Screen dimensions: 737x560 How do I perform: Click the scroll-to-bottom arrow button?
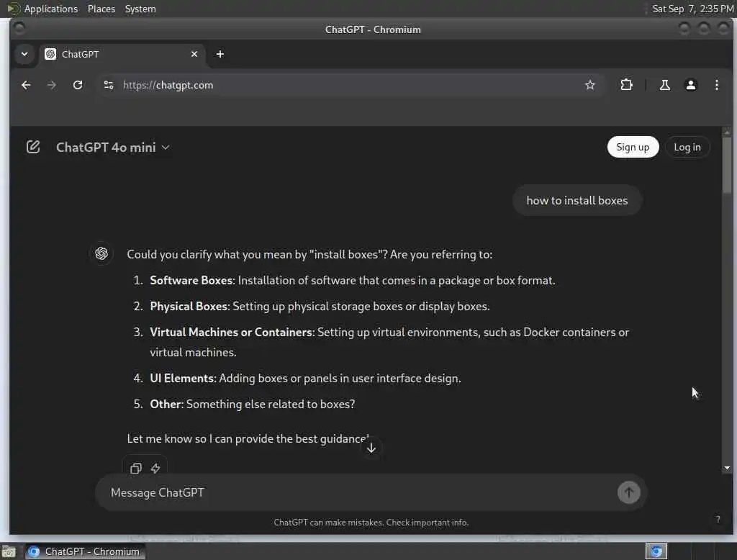[x=371, y=448]
